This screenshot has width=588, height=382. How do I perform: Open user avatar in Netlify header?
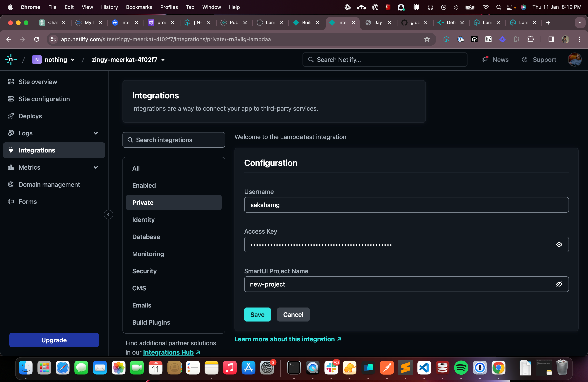pyautogui.click(x=574, y=60)
